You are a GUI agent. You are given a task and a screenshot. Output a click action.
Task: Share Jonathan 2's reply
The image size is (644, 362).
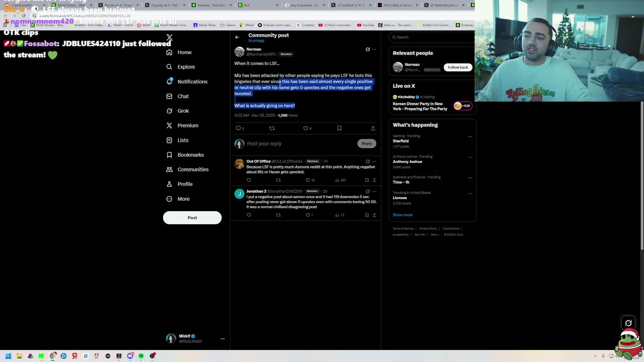[374, 215]
